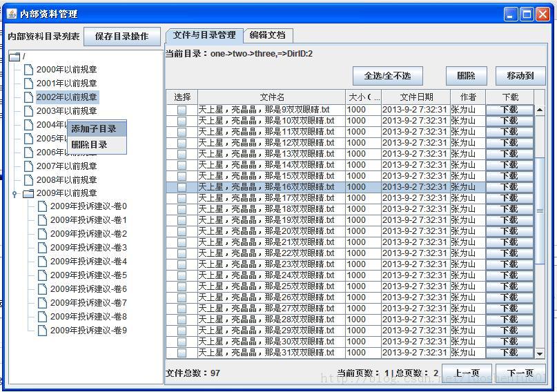Click file icon beside 2009年投诉建议-卷2
Screen dimensions: 557x392
pyautogui.click(x=42, y=234)
